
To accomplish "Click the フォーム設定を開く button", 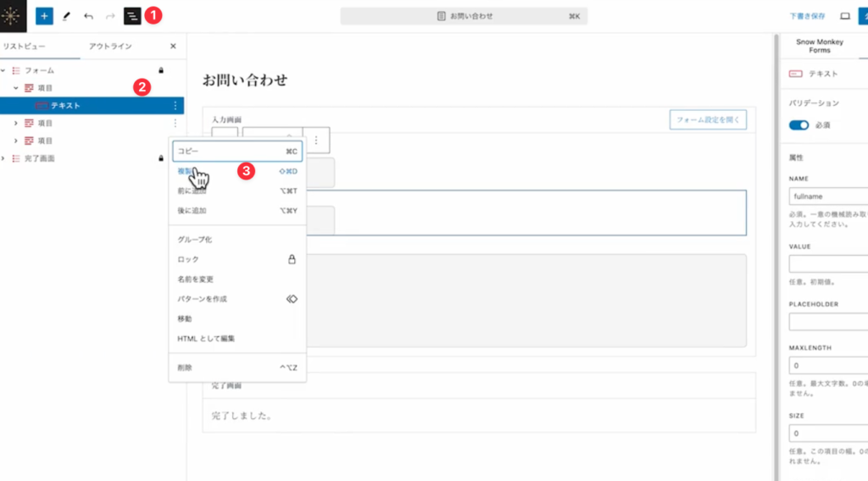I will pyautogui.click(x=708, y=120).
